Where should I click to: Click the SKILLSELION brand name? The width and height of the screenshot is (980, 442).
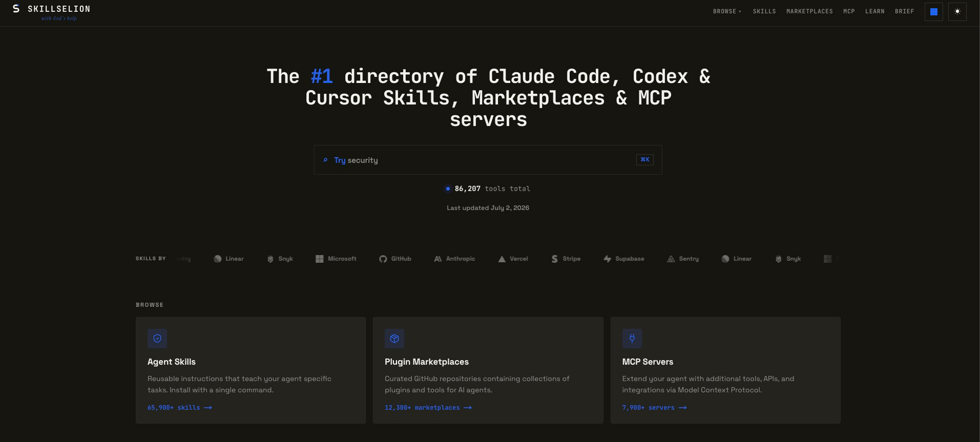pos(59,9)
